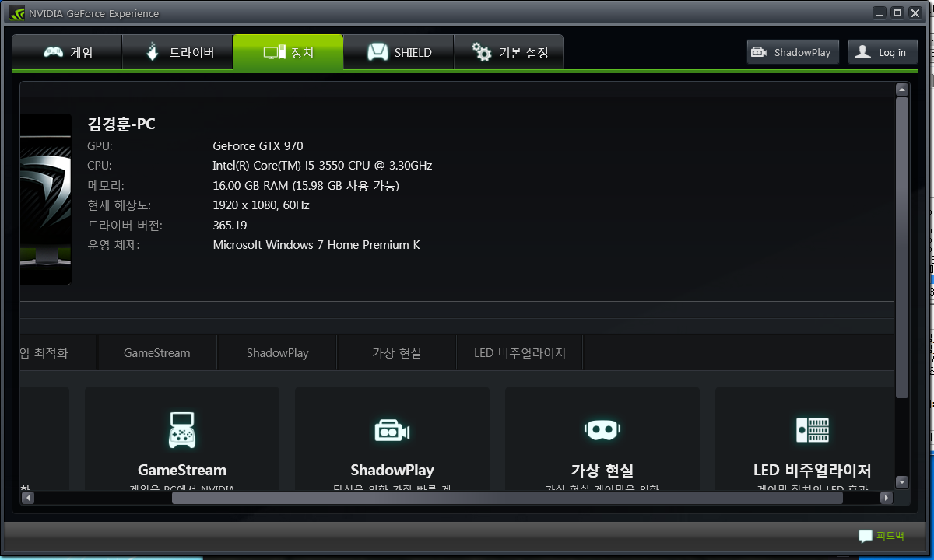Click the GeForce GTX 970 GPU value
Viewport: 934px width, 560px height.
(258, 146)
